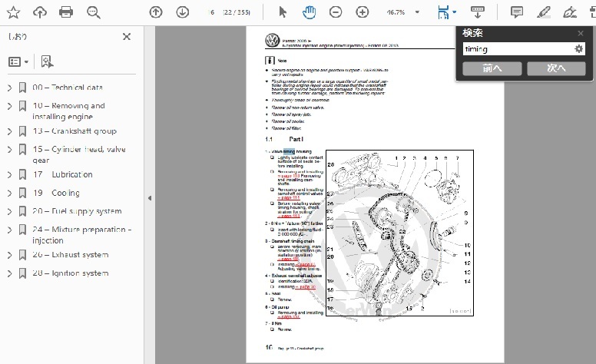Zoom in with the plus icon
Image resolution: width=596 pixels, height=364 pixels.
(x=363, y=12)
